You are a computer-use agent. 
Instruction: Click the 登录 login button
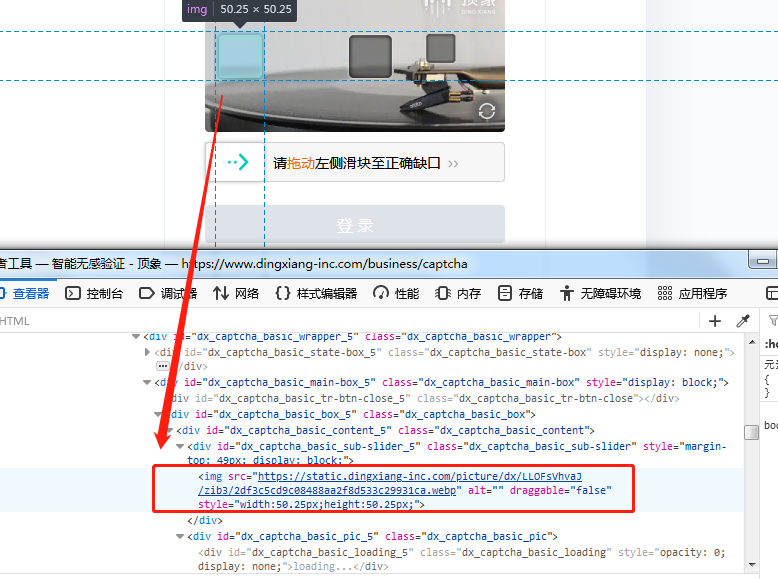pos(355,225)
